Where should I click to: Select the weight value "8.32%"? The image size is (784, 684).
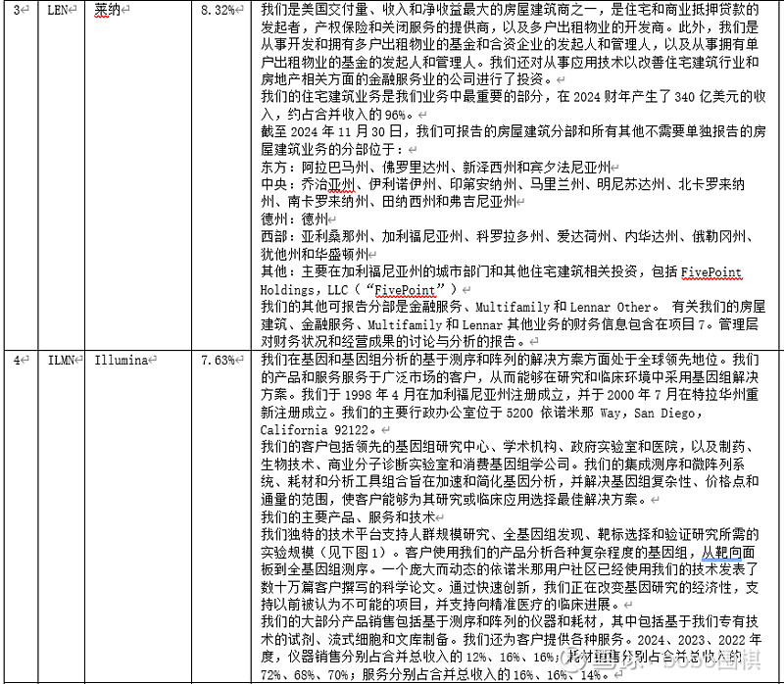[x=218, y=10]
